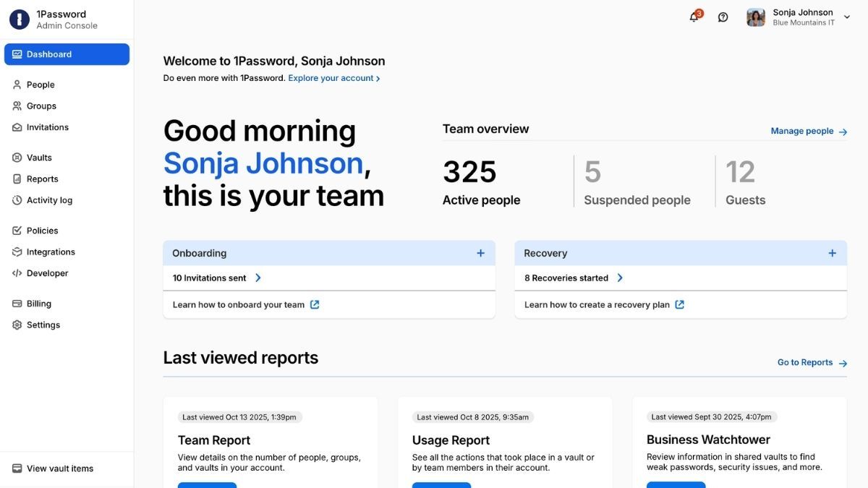Click chevron next to 8 Recoveries started
Image resolution: width=868 pixels, height=488 pixels.
click(x=620, y=278)
